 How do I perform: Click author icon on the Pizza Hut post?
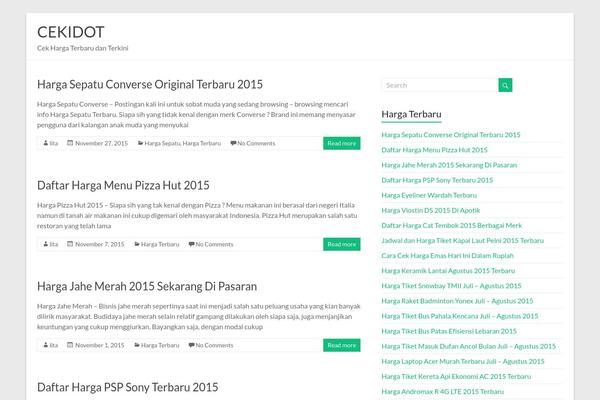coord(46,244)
